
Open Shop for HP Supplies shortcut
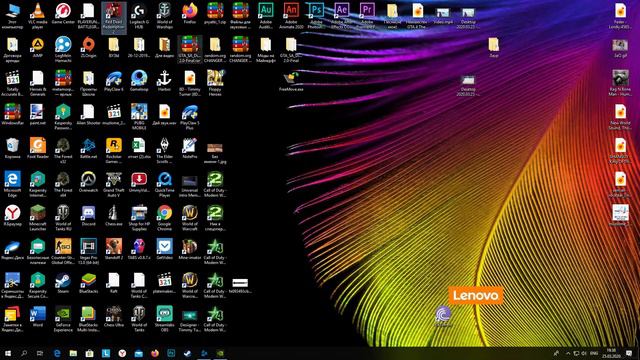(139, 218)
